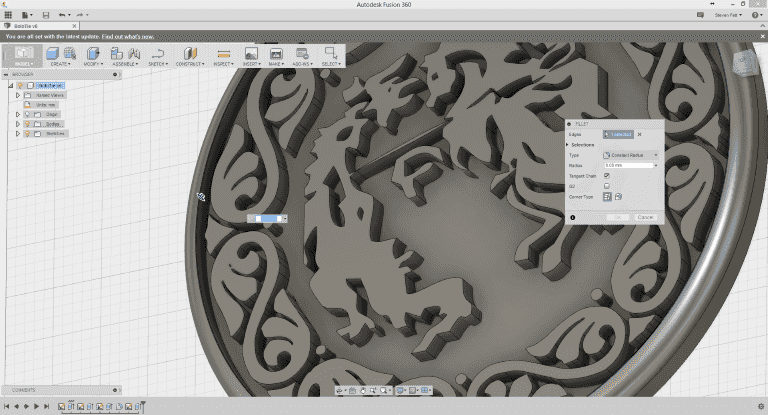Select the Create box tool icon

coord(52,53)
